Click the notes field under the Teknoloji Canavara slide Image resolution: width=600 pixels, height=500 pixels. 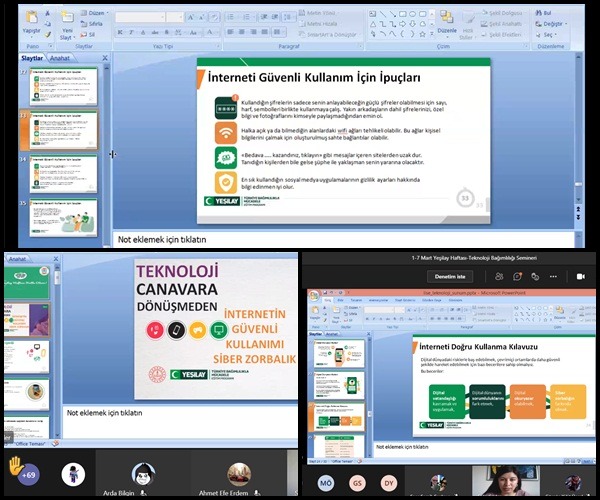tap(180, 412)
